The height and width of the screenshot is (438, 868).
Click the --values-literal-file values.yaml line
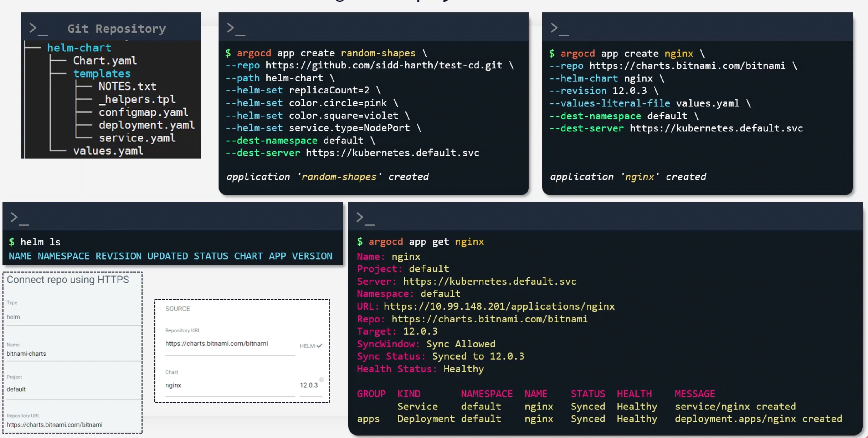point(650,103)
